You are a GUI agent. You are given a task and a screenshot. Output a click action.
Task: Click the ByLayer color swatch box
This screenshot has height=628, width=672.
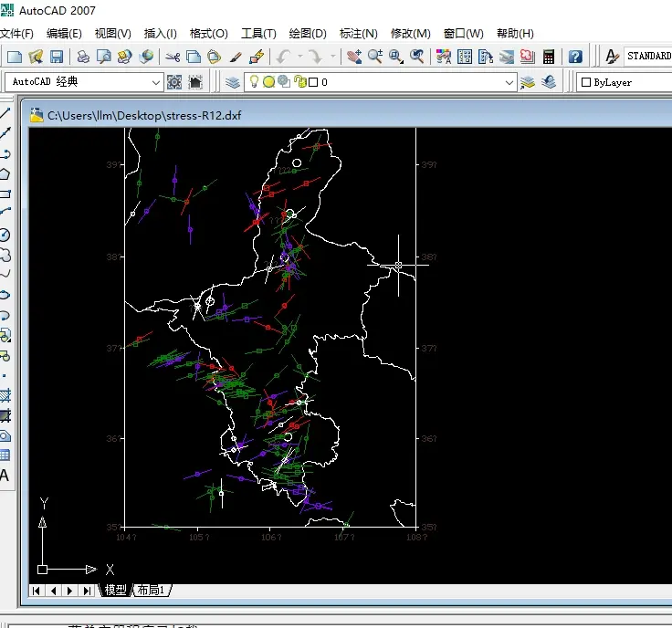pos(586,82)
